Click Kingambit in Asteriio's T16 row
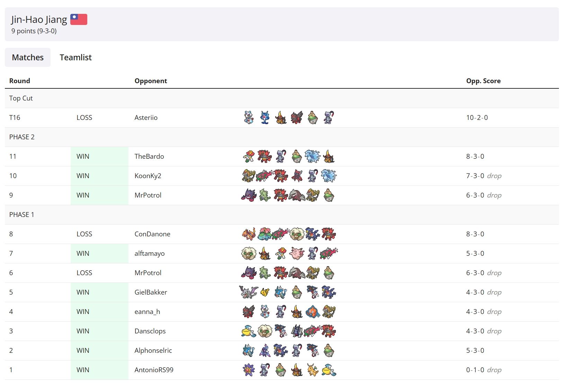This screenshot has width=588, height=384. [x=280, y=117]
